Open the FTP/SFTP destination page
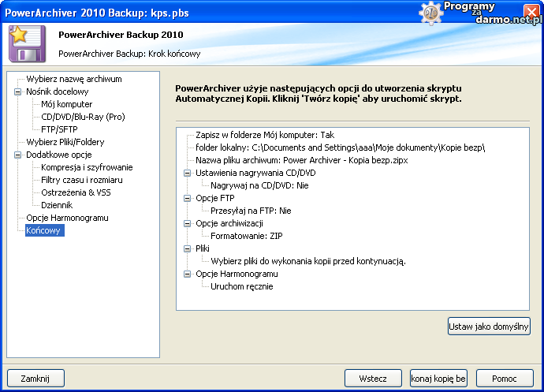544x392 pixels. pyautogui.click(x=60, y=129)
